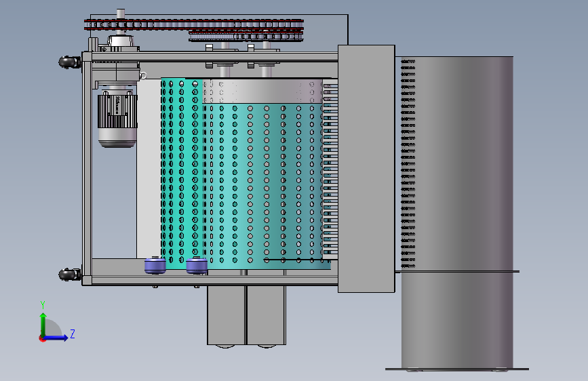Select the tall gray cylindrical tank
This screenshot has width=588, height=381.
tap(457, 213)
